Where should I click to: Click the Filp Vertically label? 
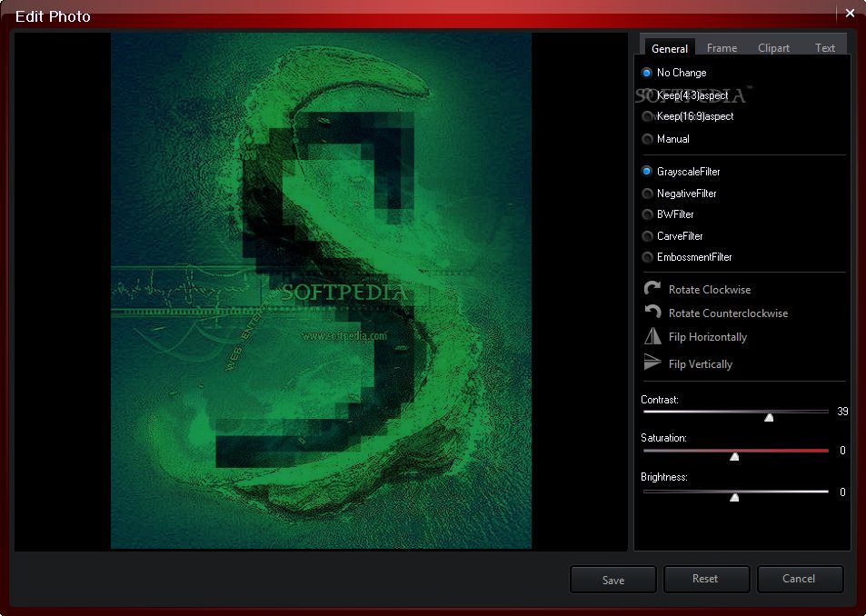coord(701,364)
